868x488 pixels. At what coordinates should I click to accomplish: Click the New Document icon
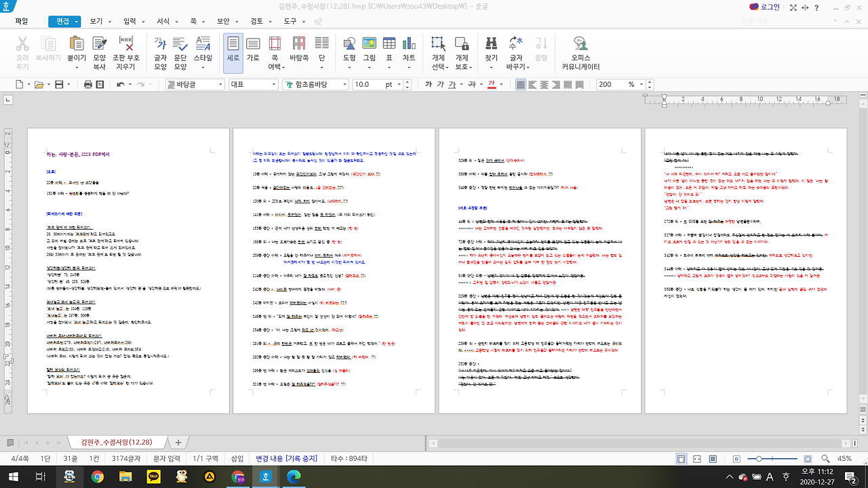20,85
